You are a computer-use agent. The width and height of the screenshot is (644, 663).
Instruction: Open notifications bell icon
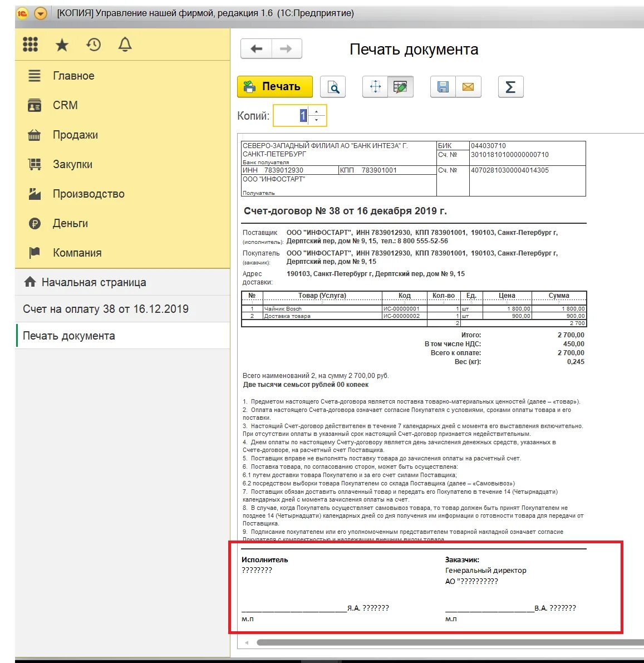coord(125,45)
